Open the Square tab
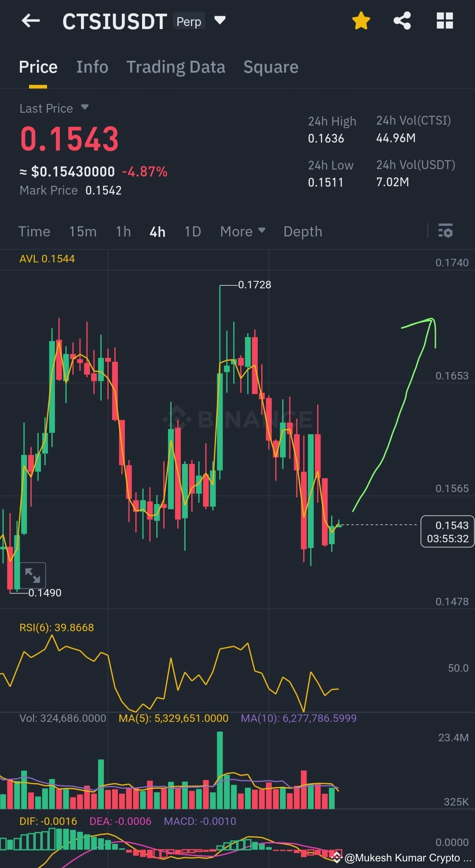 click(x=271, y=67)
